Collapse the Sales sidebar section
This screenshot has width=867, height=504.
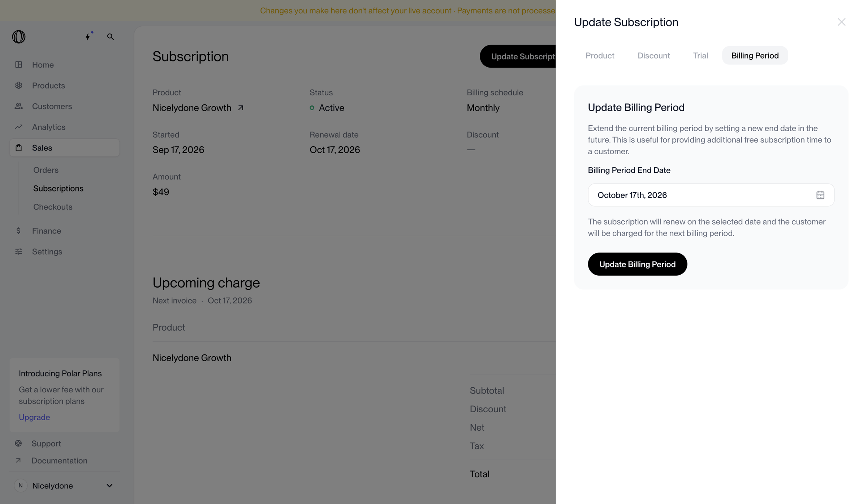coord(64,148)
